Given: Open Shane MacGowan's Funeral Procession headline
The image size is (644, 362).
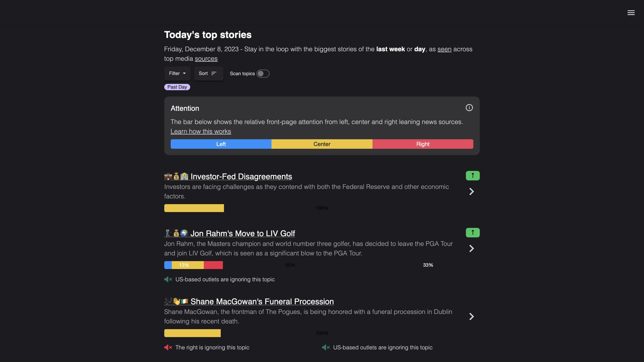Looking at the screenshot, I should (262, 301).
